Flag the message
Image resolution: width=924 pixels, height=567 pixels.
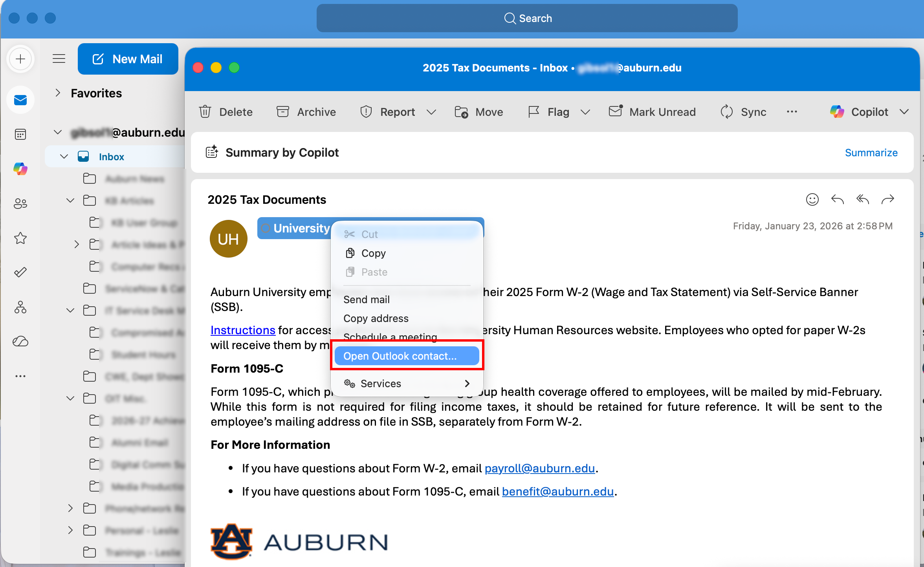[549, 112]
